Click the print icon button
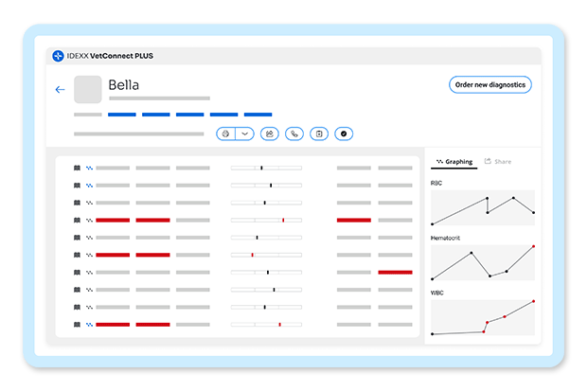This screenshot has width=588, height=392. pos(225,134)
